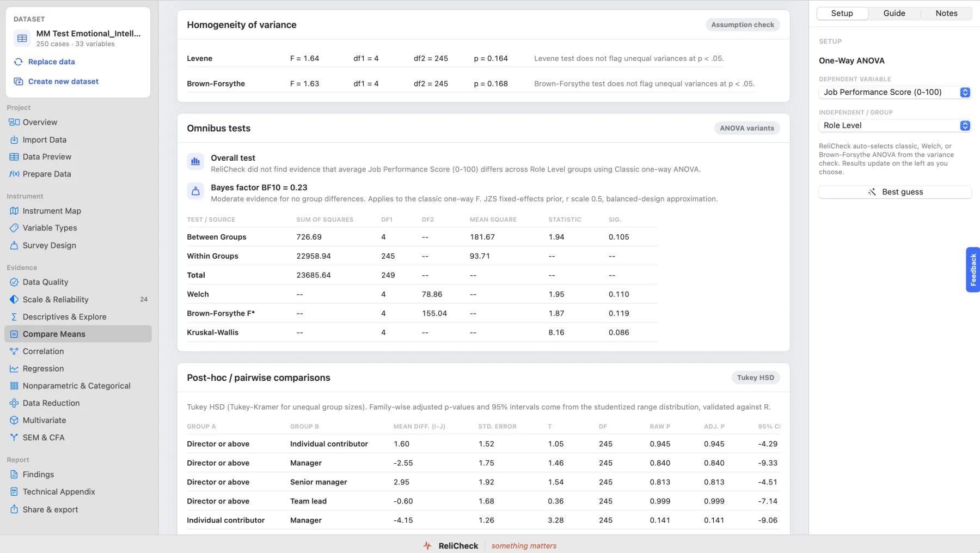Viewport: 980px width, 553px height.
Task: Click the Regression chart icon
Action: (14, 368)
